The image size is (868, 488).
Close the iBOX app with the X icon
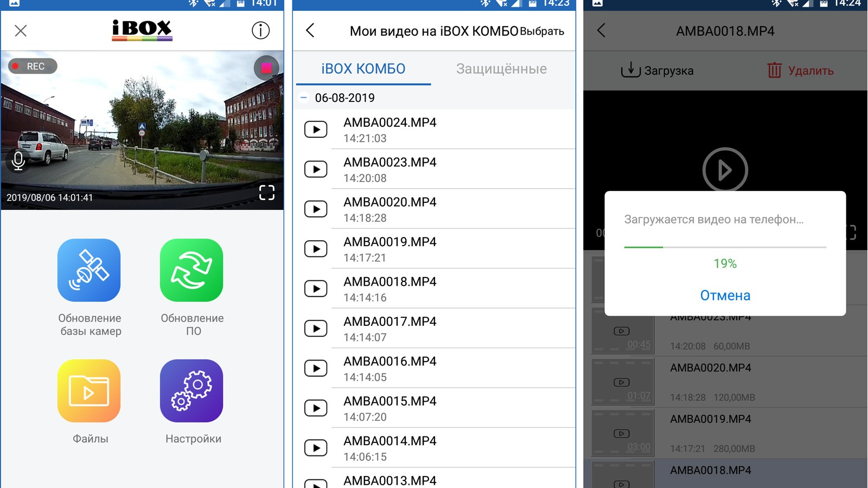pyautogui.click(x=21, y=31)
